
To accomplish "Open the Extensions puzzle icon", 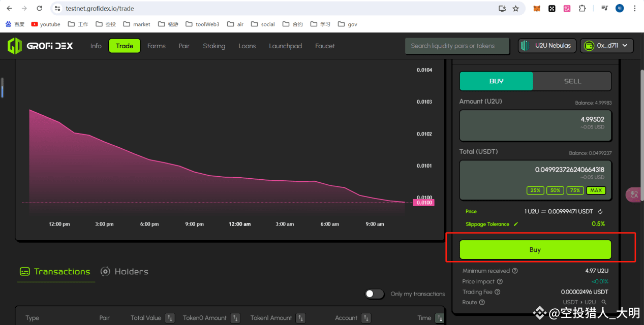I will [582, 9].
